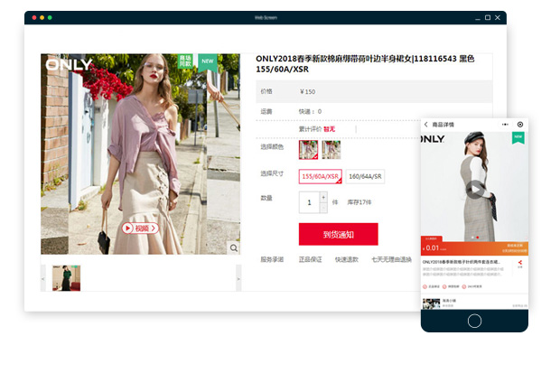Increase quantity with the plus stepper
This screenshot has width=560, height=392.
tap(323, 197)
